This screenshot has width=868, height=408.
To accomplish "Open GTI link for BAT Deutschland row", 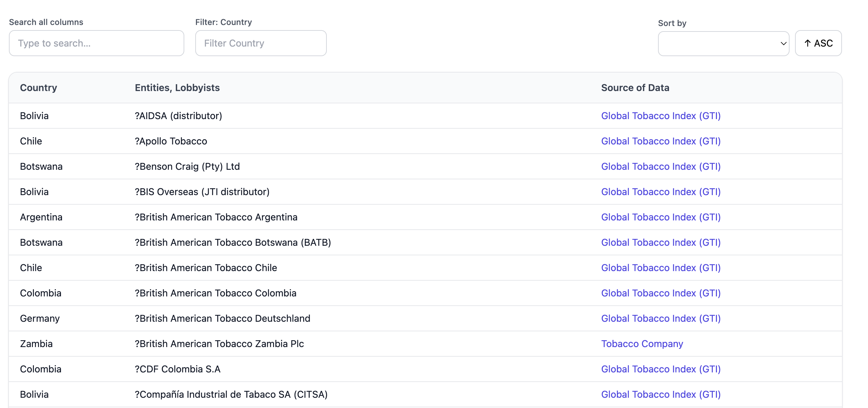I will tap(660, 318).
